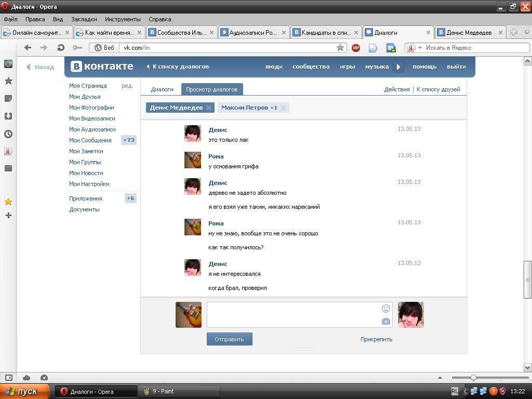The image size is (532, 399).
Task: Click the VKontakte logo
Action: [102, 66]
